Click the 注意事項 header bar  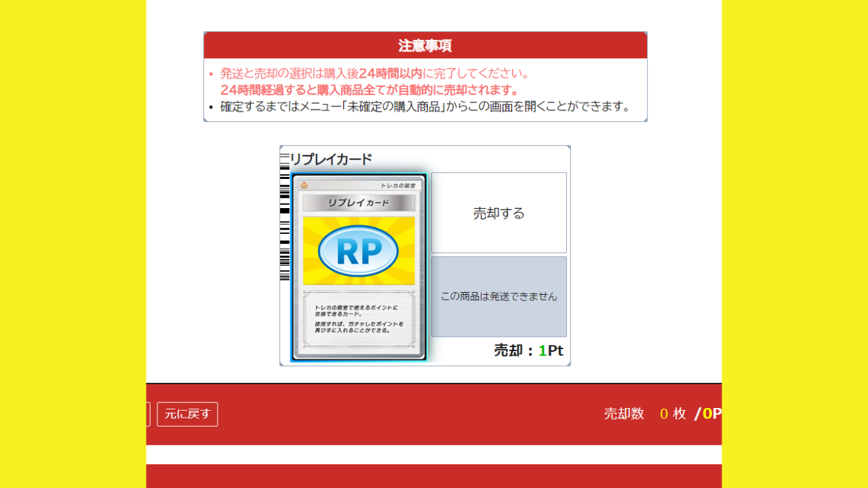coord(425,45)
